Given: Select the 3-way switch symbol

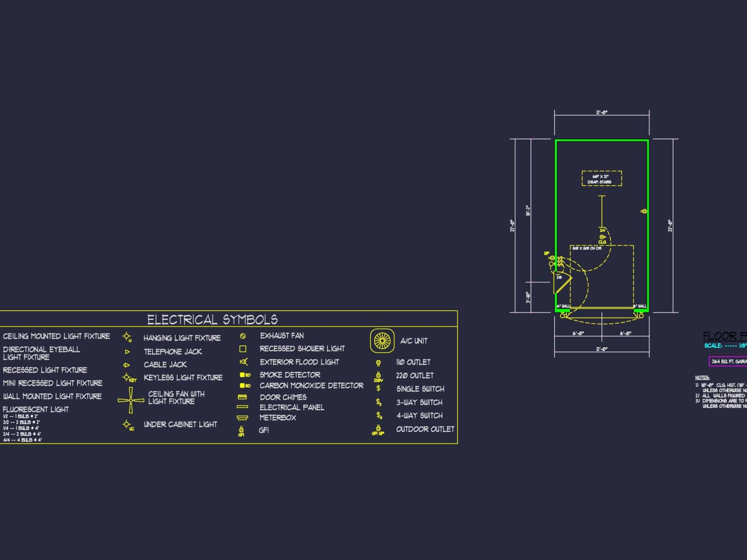Looking at the screenshot, I should (379, 402).
